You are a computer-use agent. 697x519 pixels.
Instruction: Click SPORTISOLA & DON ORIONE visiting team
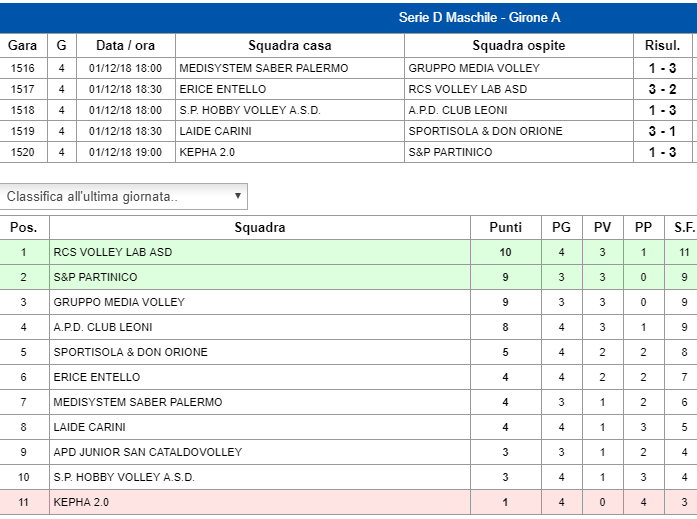[485, 131]
